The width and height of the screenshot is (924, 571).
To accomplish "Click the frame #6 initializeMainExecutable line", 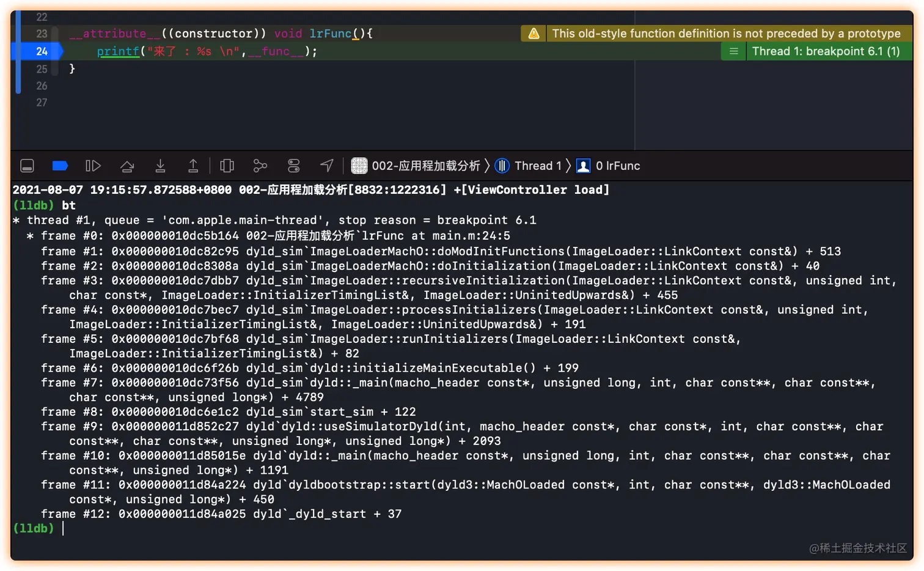I will tap(310, 368).
